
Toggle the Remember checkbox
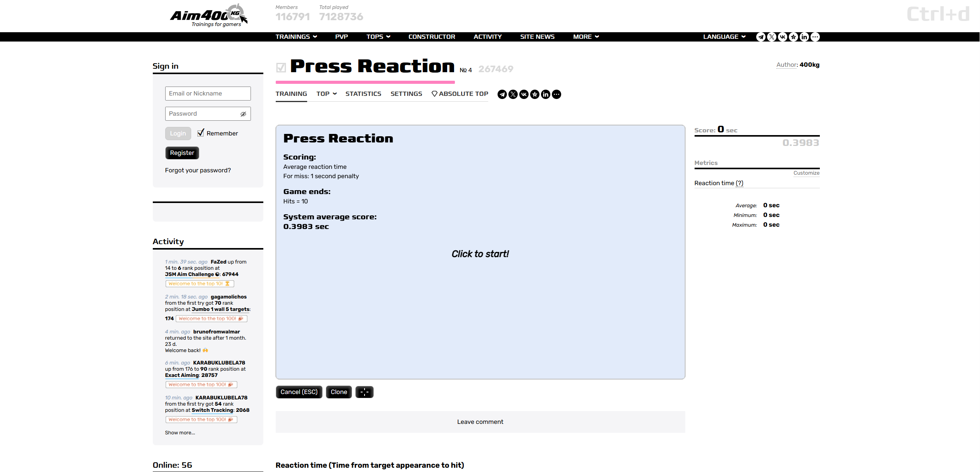(x=200, y=133)
